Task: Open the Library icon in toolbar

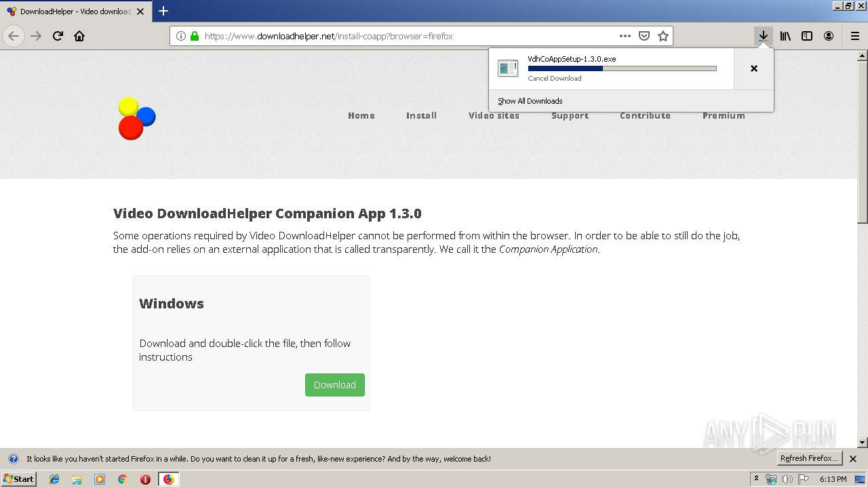Action: point(785,36)
